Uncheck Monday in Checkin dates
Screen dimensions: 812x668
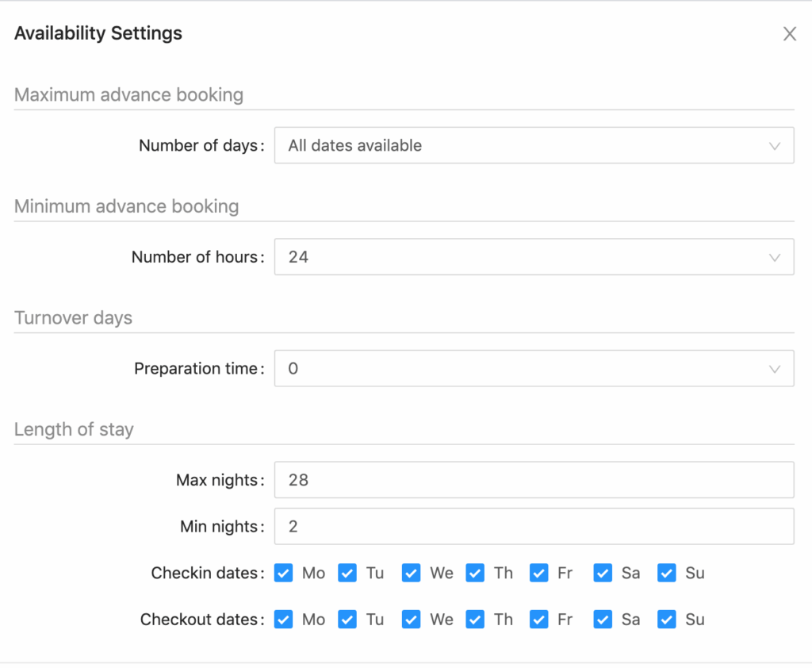point(284,573)
